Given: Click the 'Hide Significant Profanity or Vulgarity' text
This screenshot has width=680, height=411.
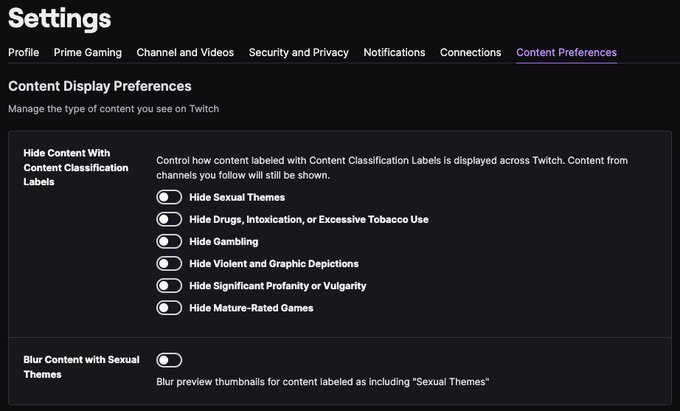Looking at the screenshot, I should (x=278, y=286).
